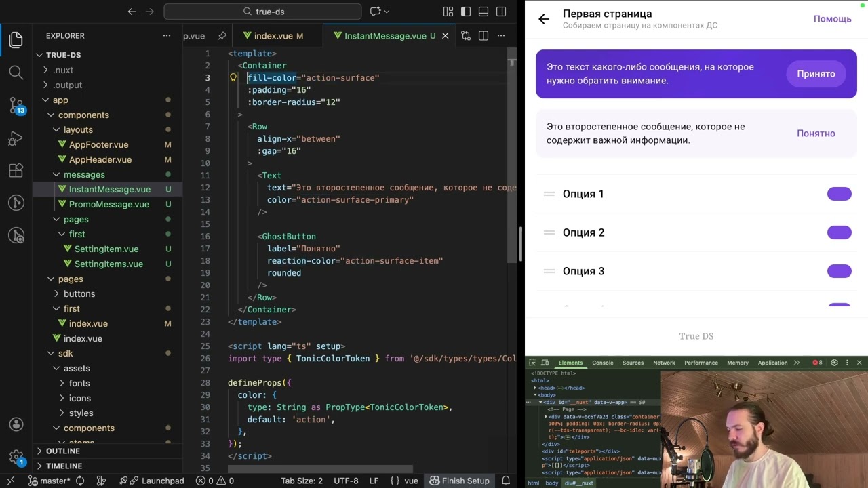
Task: Click the lightbulb code action on line 3
Action: [x=233, y=78]
